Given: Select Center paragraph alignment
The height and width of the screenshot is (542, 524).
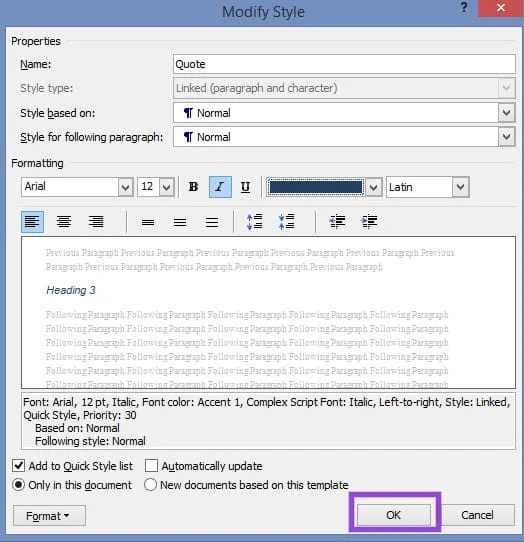Looking at the screenshot, I should pyautogui.click(x=64, y=222).
